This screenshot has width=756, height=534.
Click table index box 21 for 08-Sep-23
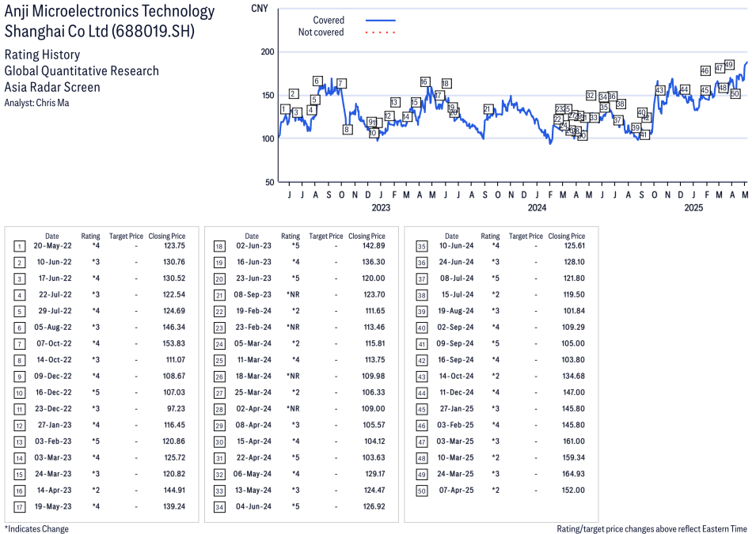pos(219,295)
